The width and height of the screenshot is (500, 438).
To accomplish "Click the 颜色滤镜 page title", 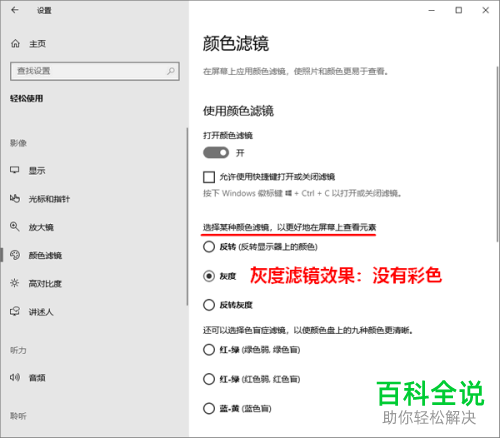I will [x=236, y=43].
